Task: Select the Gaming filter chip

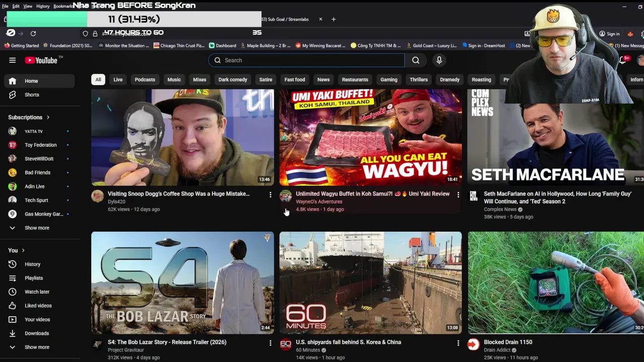Action: [389, 79]
